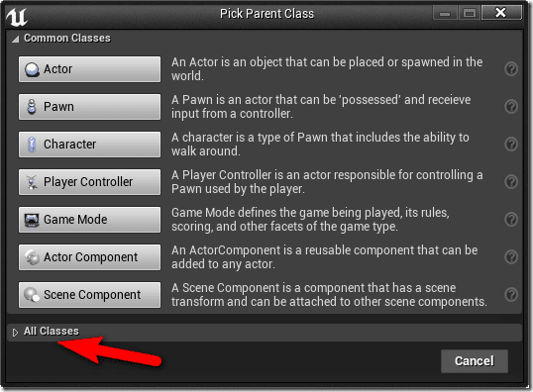Click the Player Controller icon
The image size is (533, 392).
pos(32,182)
